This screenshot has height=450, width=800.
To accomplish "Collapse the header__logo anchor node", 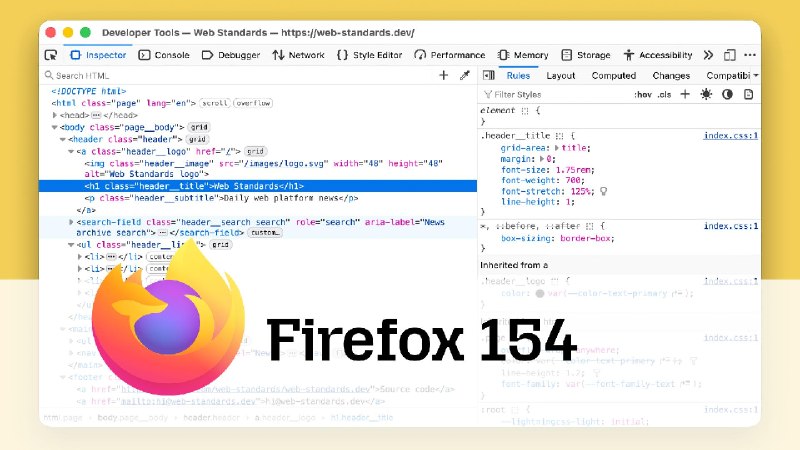I will click(71, 152).
